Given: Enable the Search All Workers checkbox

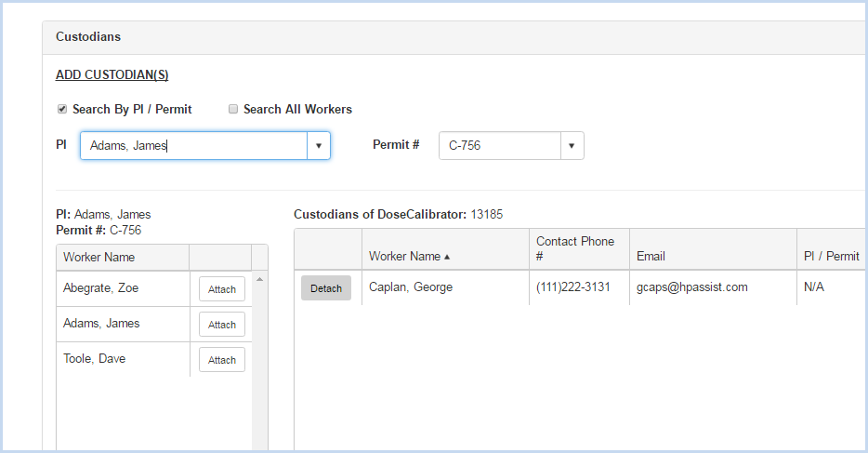Looking at the screenshot, I should [x=233, y=109].
